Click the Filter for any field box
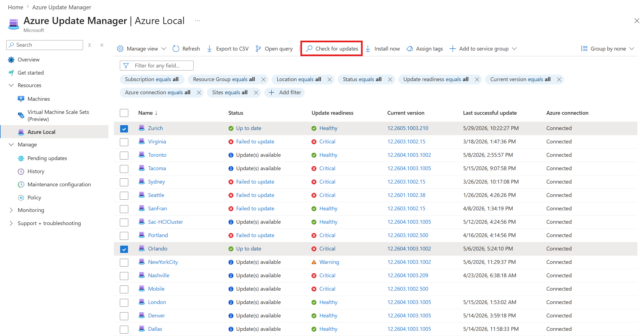Viewport: 644px width, 336px height. pyautogui.click(x=157, y=66)
